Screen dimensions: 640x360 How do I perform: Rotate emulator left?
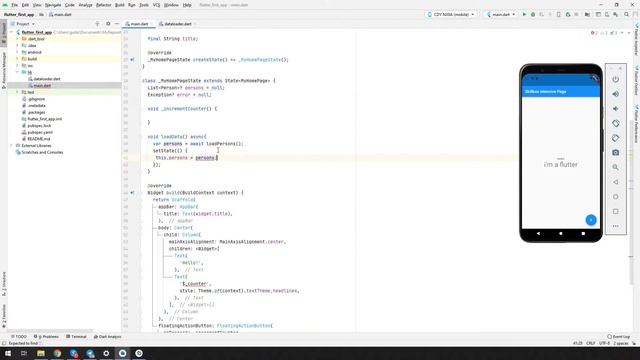(616, 123)
